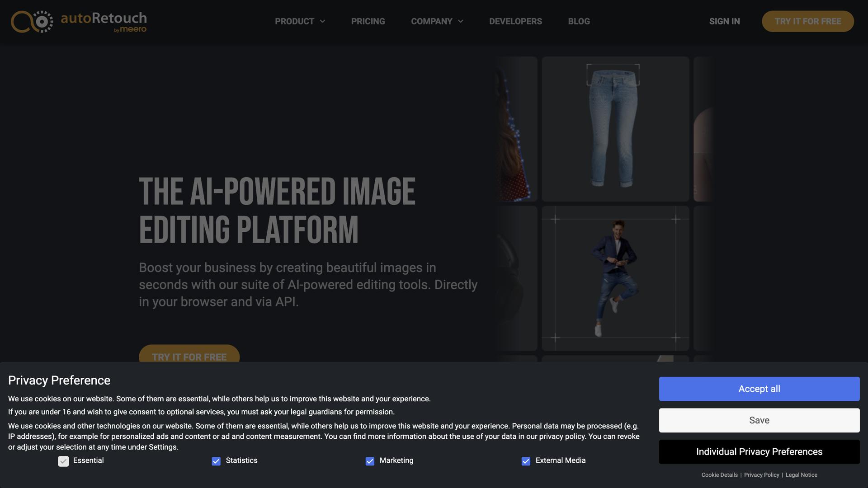This screenshot has height=488, width=868.
Task: Disable the Statistics cookies checkbox
Action: [216, 460]
